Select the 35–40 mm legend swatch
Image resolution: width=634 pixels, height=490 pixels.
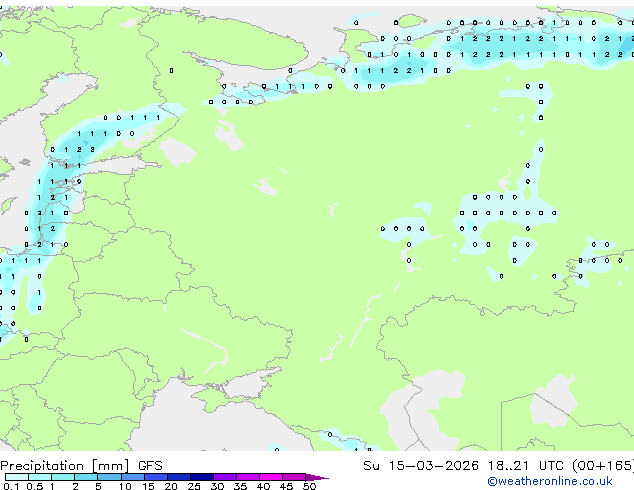(248, 477)
